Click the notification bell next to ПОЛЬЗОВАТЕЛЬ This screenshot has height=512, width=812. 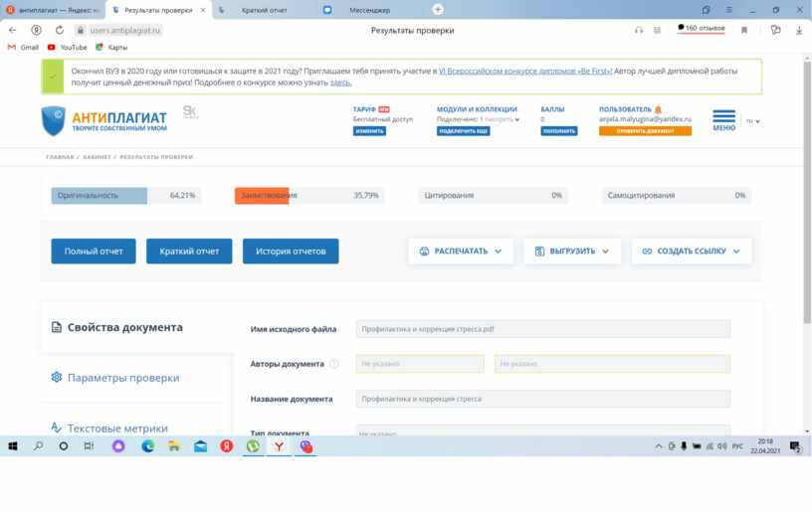[658, 109]
